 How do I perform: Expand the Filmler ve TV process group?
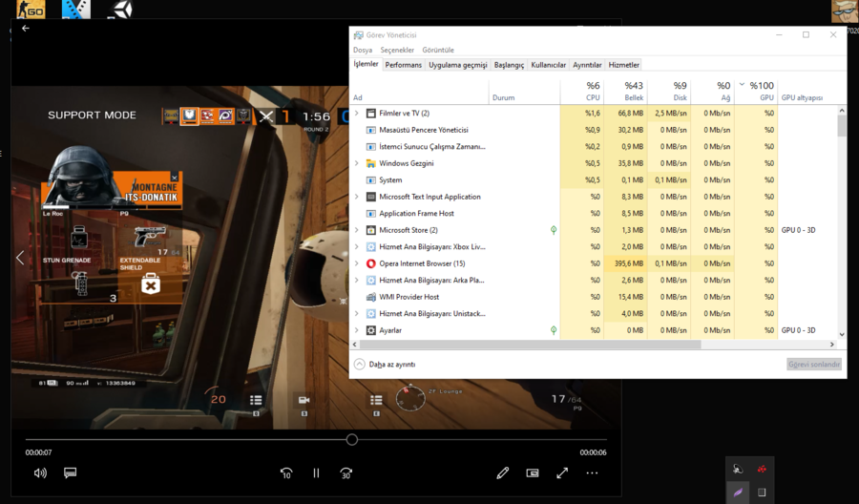pyautogui.click(x=357, y=113)
